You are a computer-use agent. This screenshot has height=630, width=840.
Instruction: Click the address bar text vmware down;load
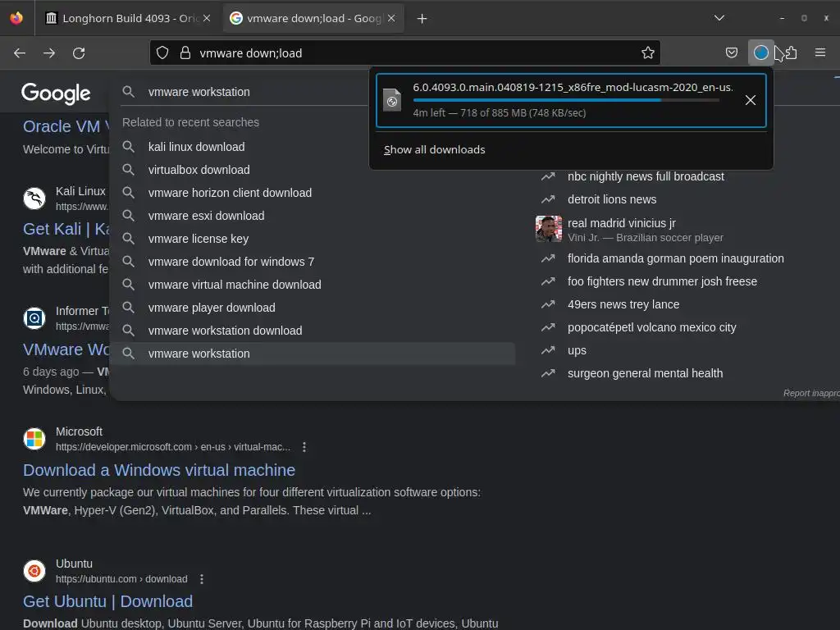point(251,53)
